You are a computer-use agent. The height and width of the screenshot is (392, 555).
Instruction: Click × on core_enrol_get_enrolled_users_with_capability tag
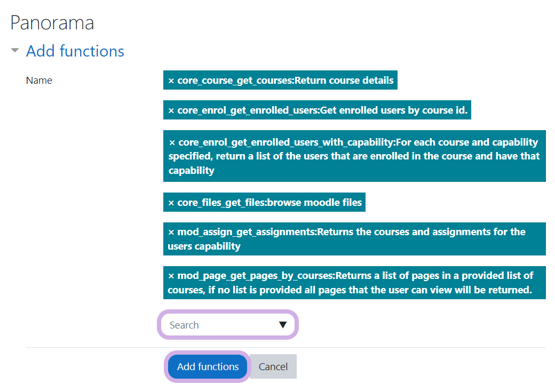(172, 143)
